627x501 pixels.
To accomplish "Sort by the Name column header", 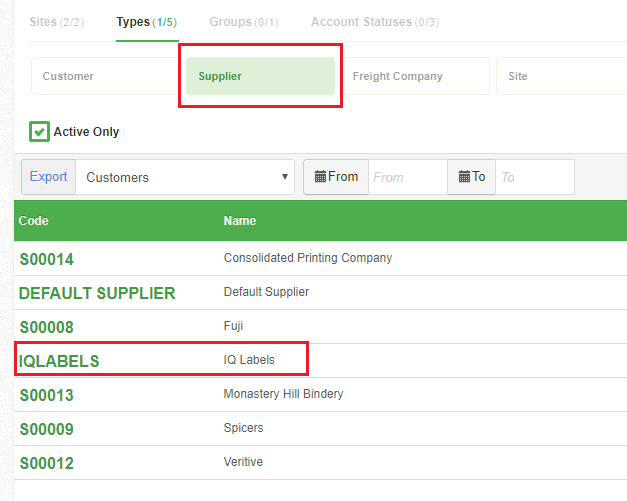I will tap(240, 221).
